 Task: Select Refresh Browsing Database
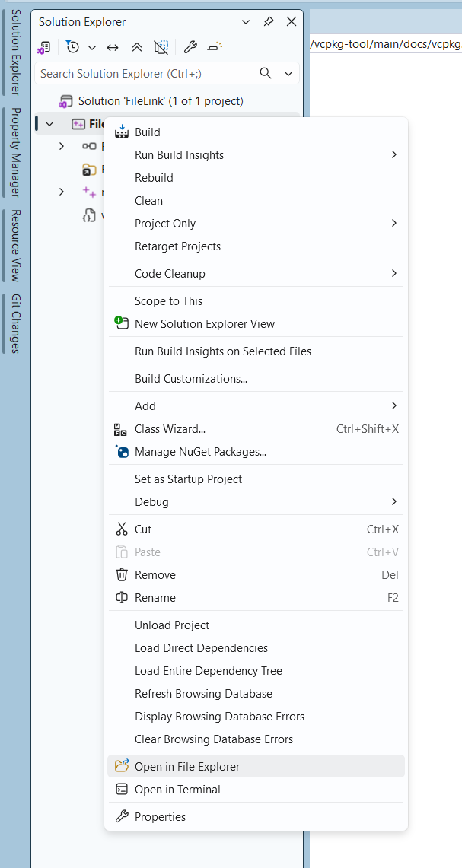pyautogui.click(x=256, y=693)
